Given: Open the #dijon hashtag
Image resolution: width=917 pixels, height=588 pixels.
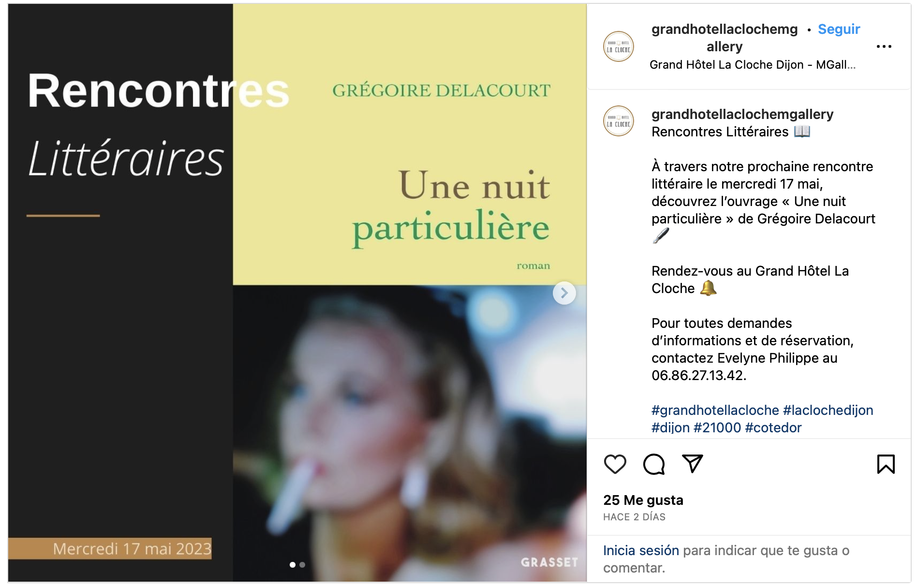Looking at the screenshot, I should [x=670, y=427].
